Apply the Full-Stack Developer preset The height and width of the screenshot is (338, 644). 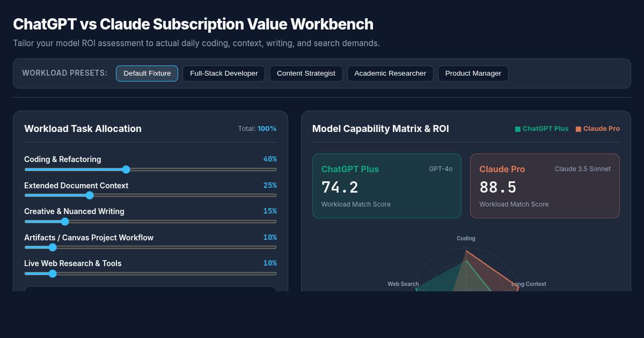[x=224, y=74]
